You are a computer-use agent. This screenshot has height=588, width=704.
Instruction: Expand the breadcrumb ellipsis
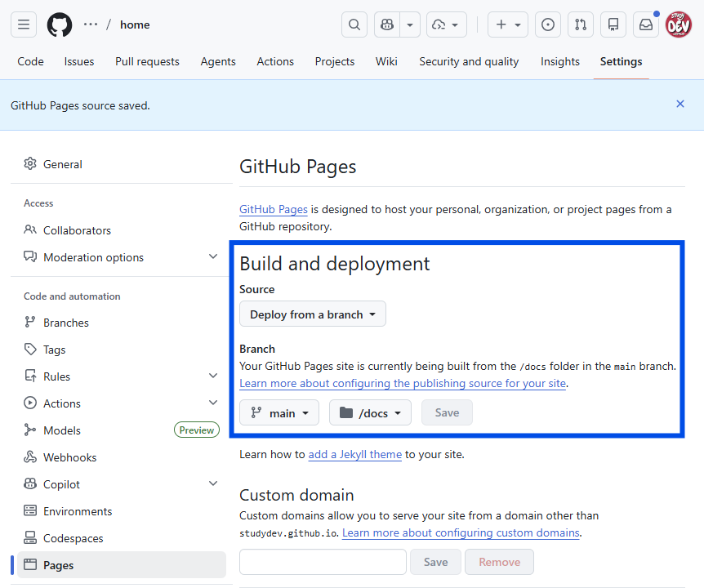[90, 24]
